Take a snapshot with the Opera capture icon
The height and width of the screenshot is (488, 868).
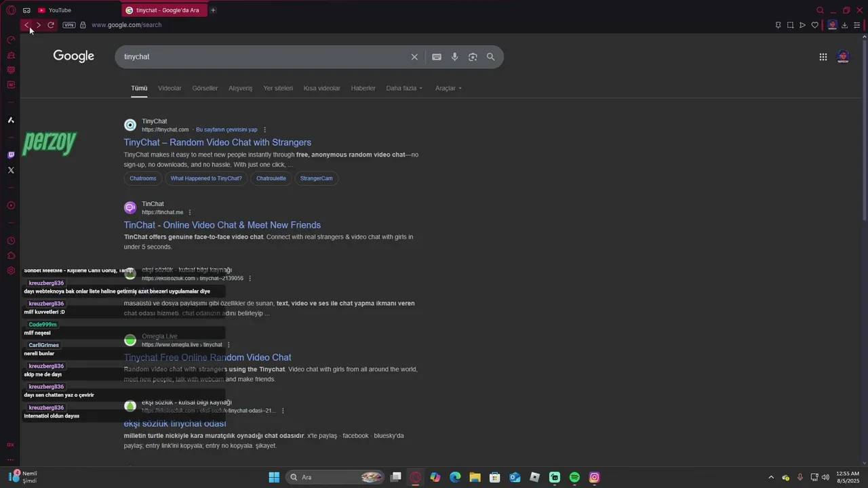click(x=790, y=25)
